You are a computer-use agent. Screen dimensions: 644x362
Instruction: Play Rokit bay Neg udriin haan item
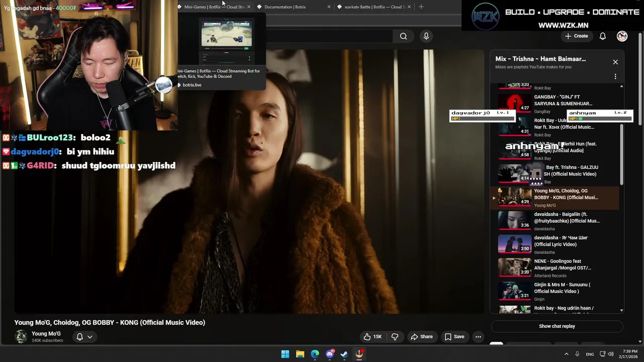[555, 309]
